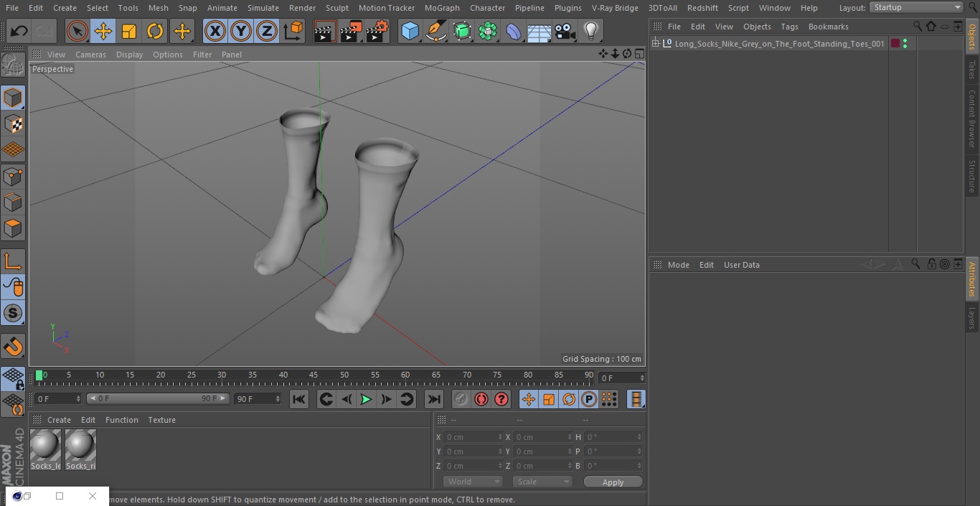Toggle Z axis lock
Image resolution: width=980 pixels, height=506 pixels.
(267, 31)
